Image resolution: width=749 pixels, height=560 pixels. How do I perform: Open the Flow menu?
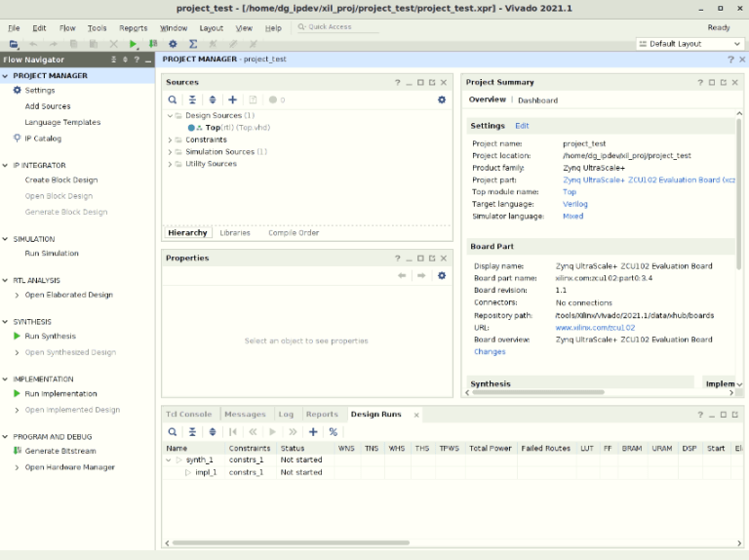67,28
